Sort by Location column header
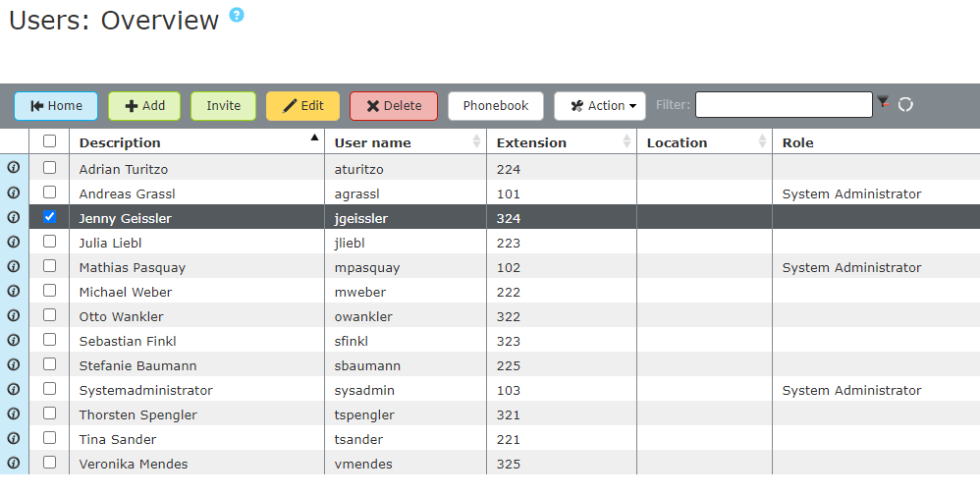Image resolution: width=980 pixels, height=496 pixels. point(704,142)
